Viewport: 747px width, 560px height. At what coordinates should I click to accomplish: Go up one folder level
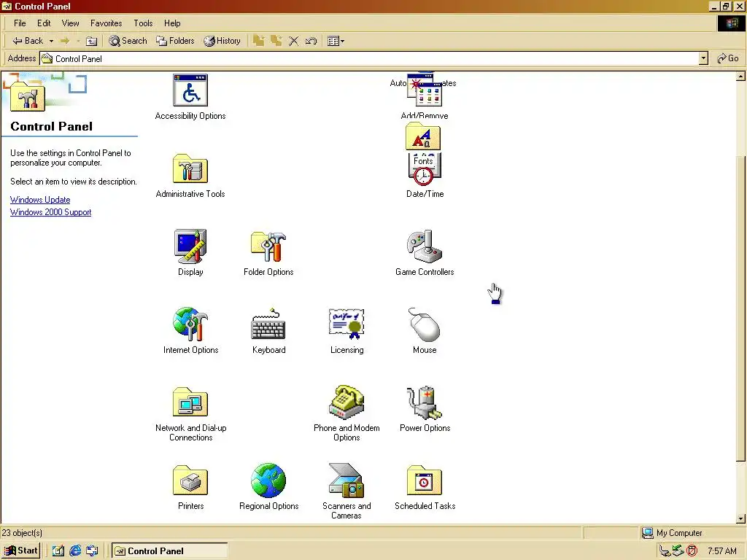point(91,41)
